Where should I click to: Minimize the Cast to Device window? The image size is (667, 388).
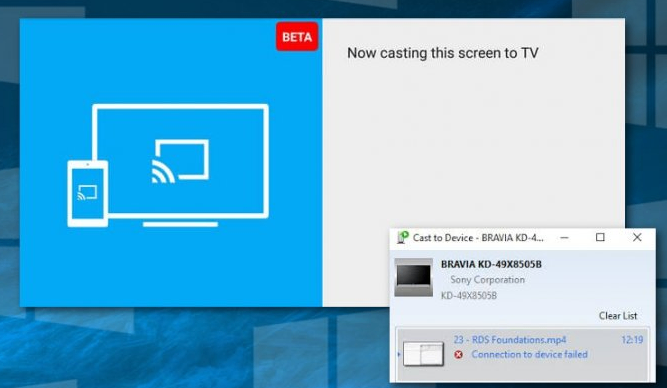point(564,237)
